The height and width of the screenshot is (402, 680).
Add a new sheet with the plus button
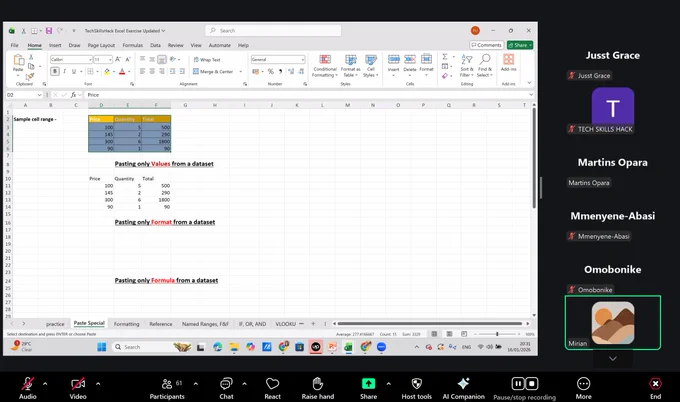click(x=313, y=324)
